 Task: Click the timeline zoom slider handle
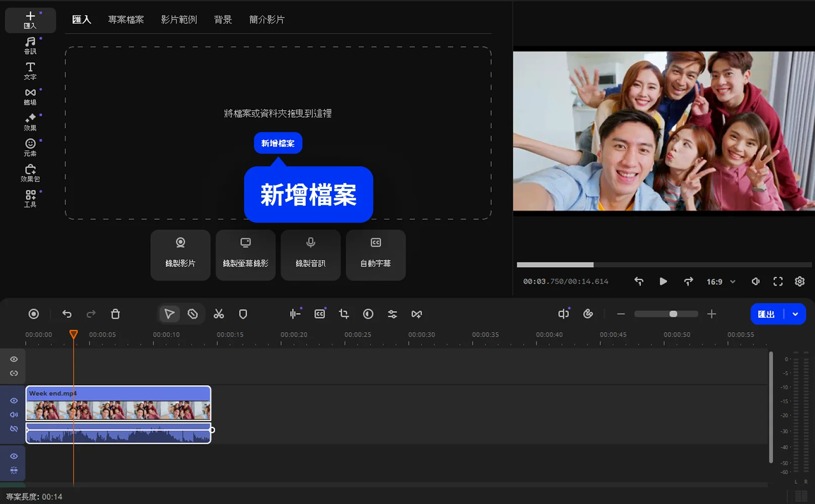(673, 314)
